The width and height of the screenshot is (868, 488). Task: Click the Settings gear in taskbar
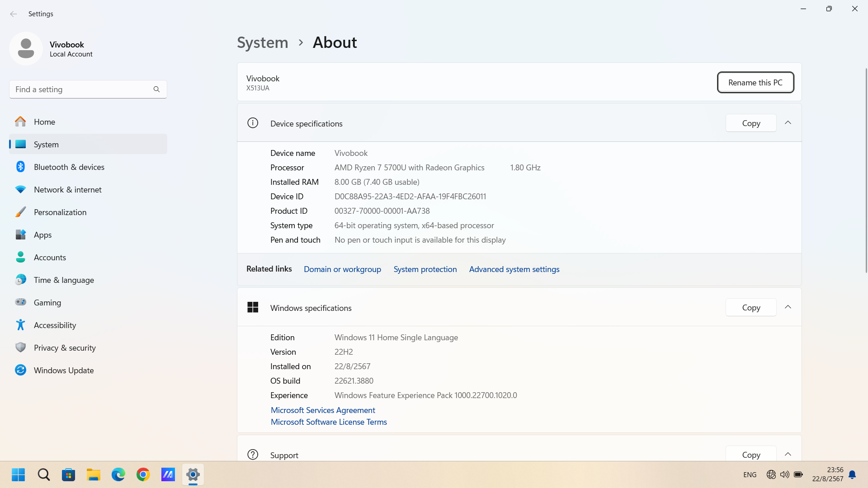tap(193, 474)
